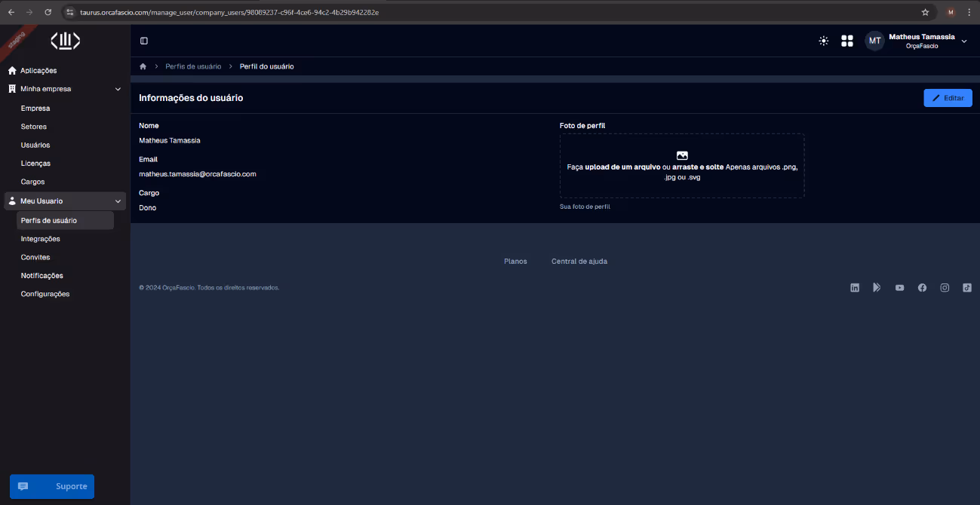Open Empresa in the sidebar
Screen dimensions: 980x505
(35, 109)
